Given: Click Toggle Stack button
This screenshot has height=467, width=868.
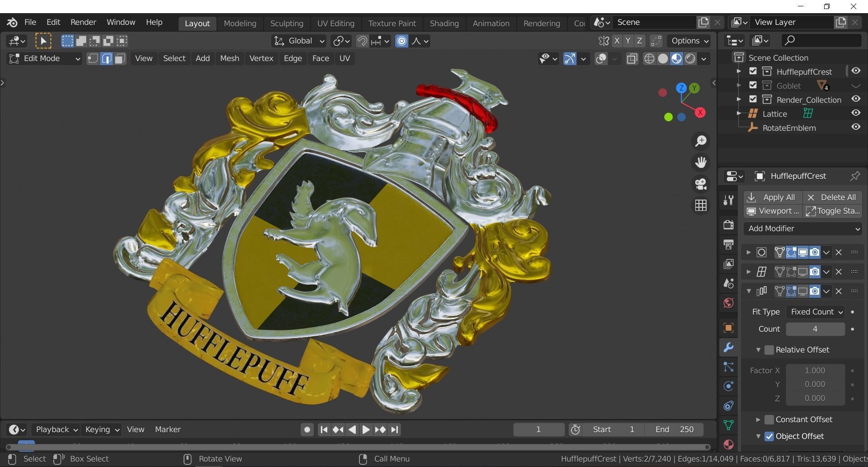Looking at the screenshot, I should coord(832,211).
